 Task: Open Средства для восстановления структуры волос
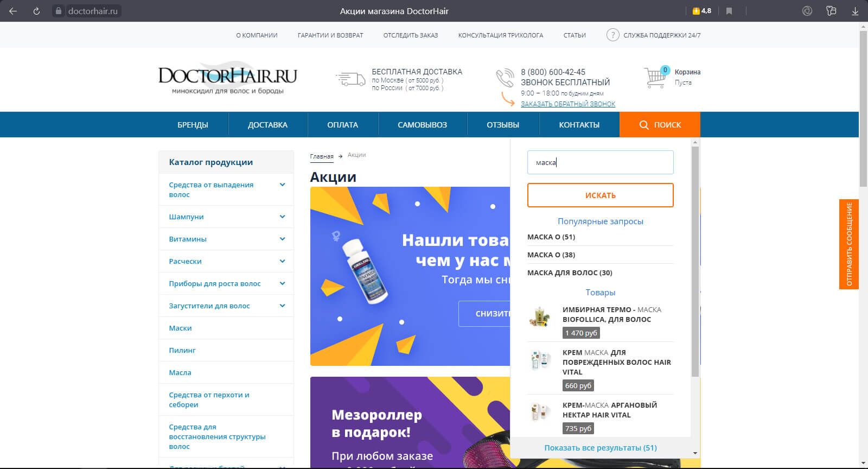(217, 436)
